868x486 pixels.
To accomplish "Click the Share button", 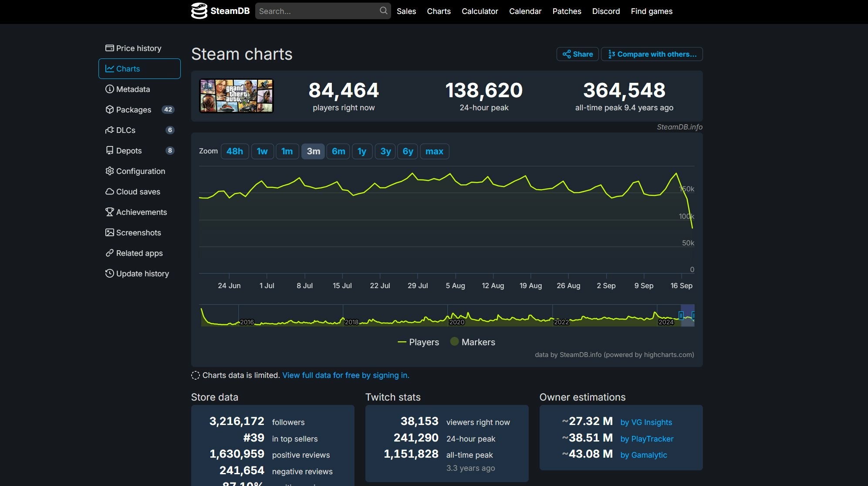I will click(577, 54).
